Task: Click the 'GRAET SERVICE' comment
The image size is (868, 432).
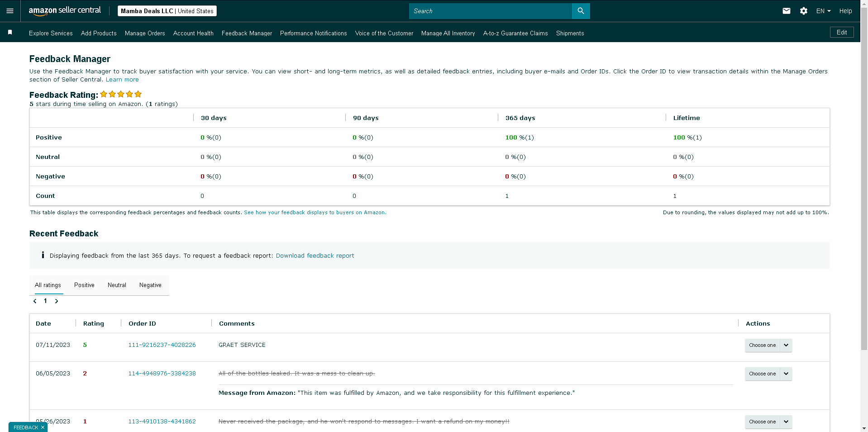Action: point(242,345)
